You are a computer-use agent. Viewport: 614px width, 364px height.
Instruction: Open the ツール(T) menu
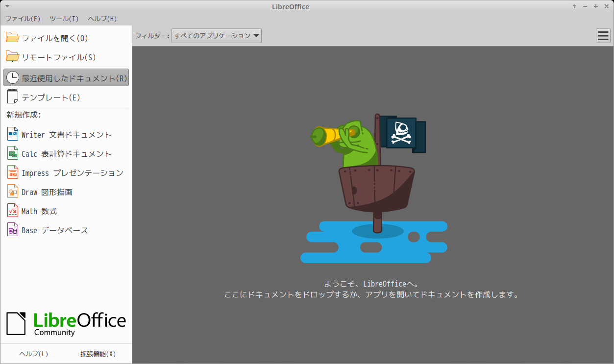tap(64, 19)
